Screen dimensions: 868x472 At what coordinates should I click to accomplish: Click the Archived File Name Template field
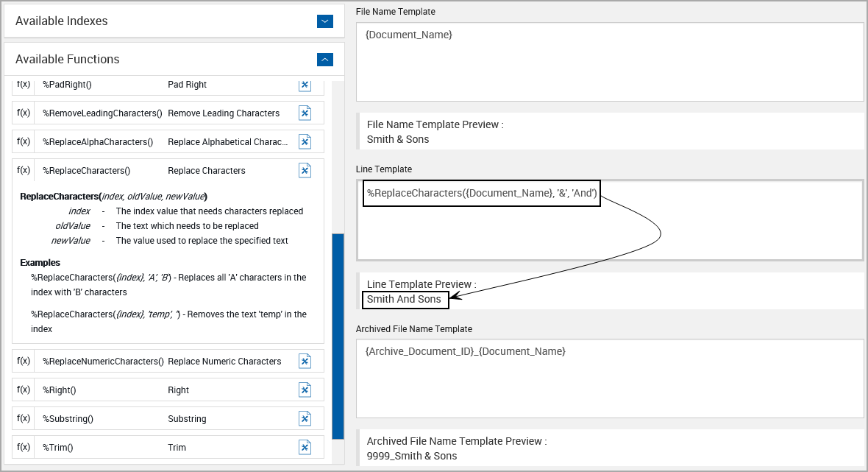pos(609,378)
